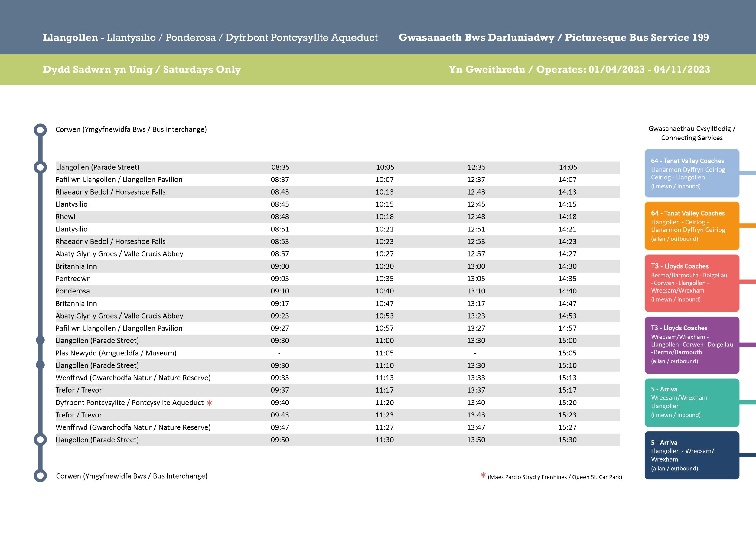Click the red asterisk after Pontcysyllte Aqueduct
Screen dimensions: 756x533
(210, 403)
